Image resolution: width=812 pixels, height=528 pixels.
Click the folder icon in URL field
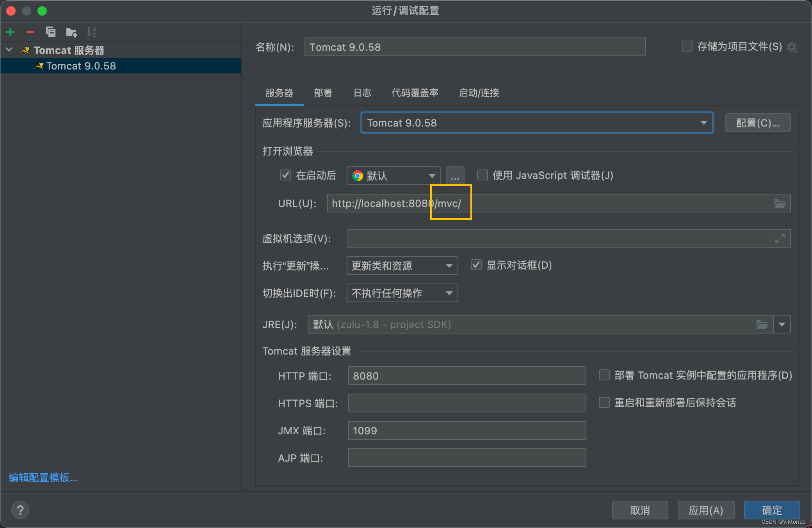coord(780,203)
